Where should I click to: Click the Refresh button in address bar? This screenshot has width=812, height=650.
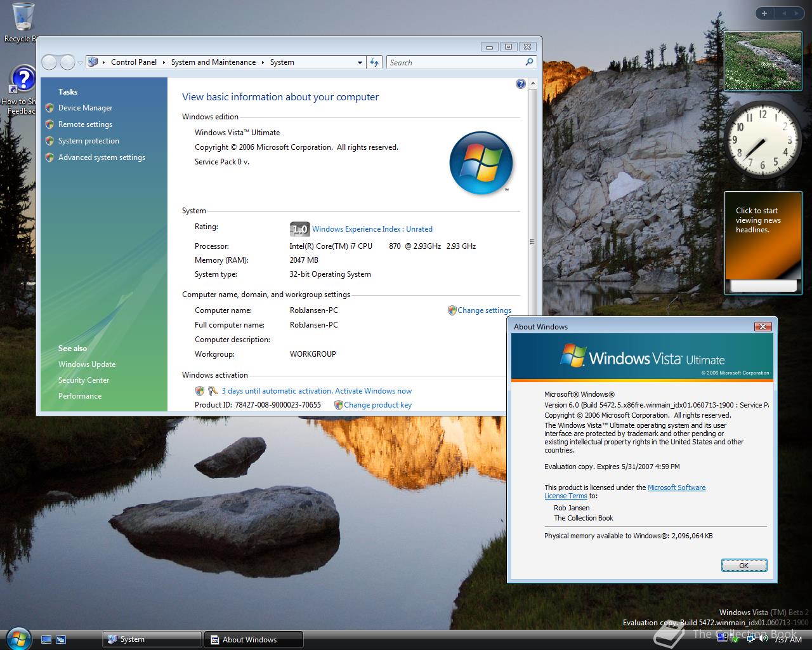(374, 62)
